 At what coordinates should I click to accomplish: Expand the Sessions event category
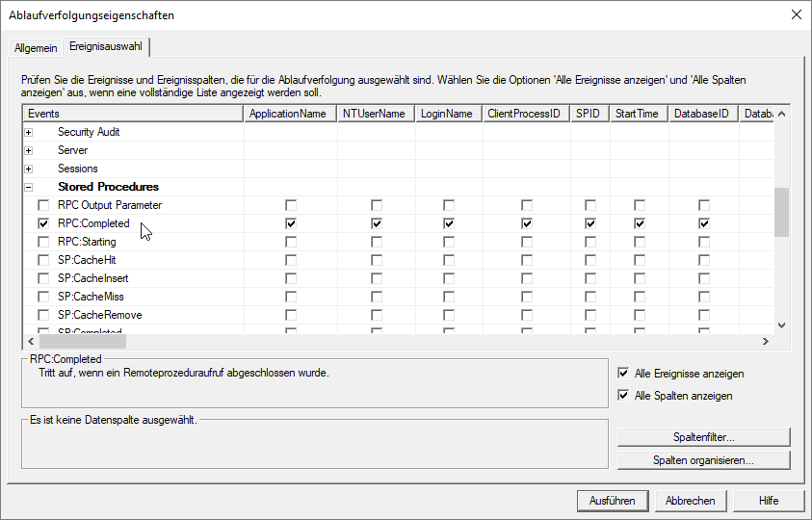pyautogui.click(x=29, y=169)
